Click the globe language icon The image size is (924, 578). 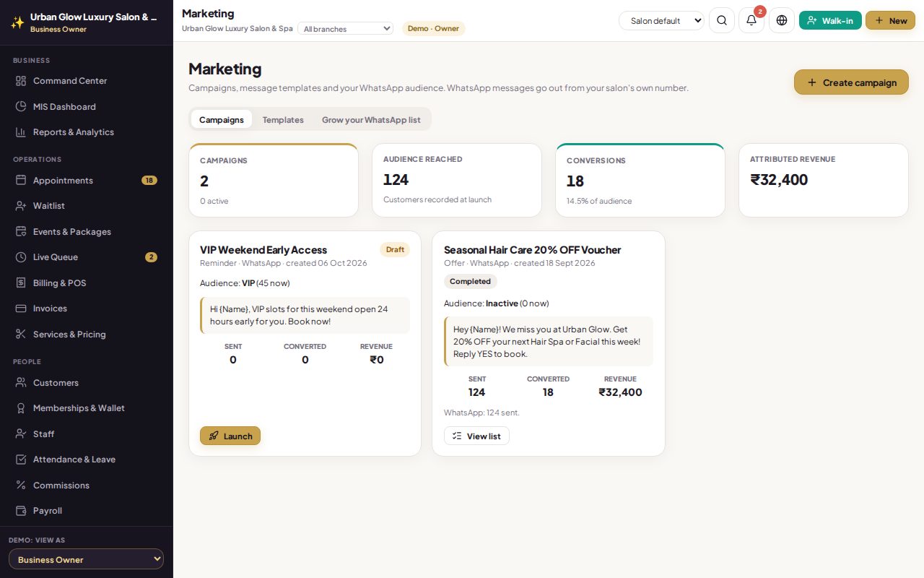coord(782,20)
